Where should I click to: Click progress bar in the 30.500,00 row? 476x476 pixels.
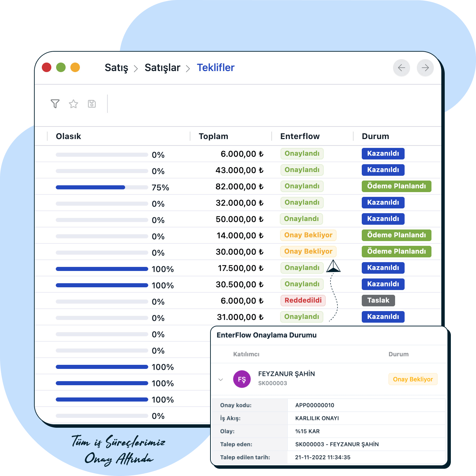(102, 285)
